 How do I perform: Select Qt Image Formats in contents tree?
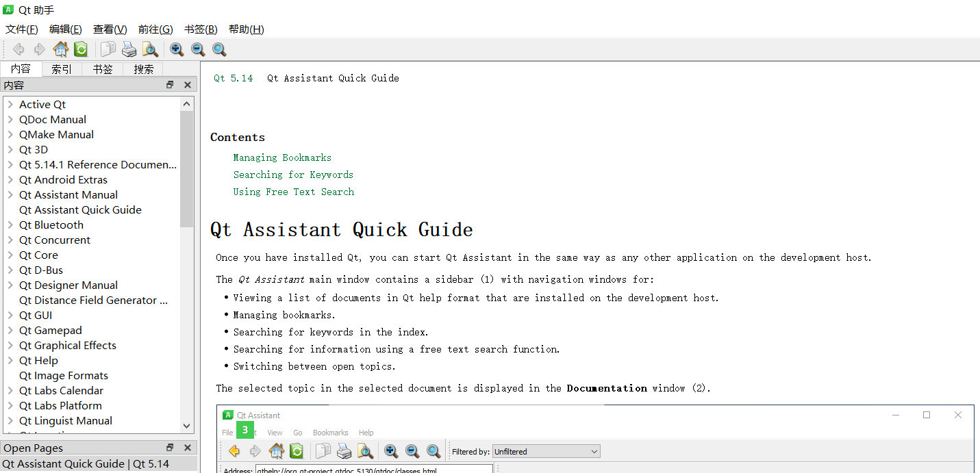coord(64,376)
